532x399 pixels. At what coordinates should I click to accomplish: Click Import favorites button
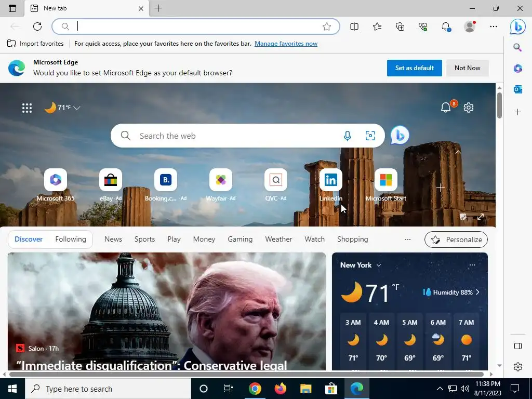(x=35, y=44)
